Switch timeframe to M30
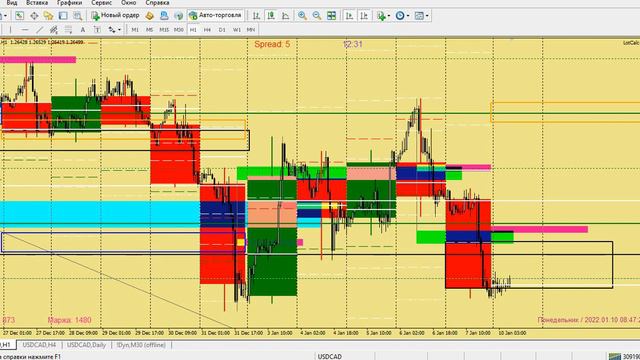 tap(179, 30)
